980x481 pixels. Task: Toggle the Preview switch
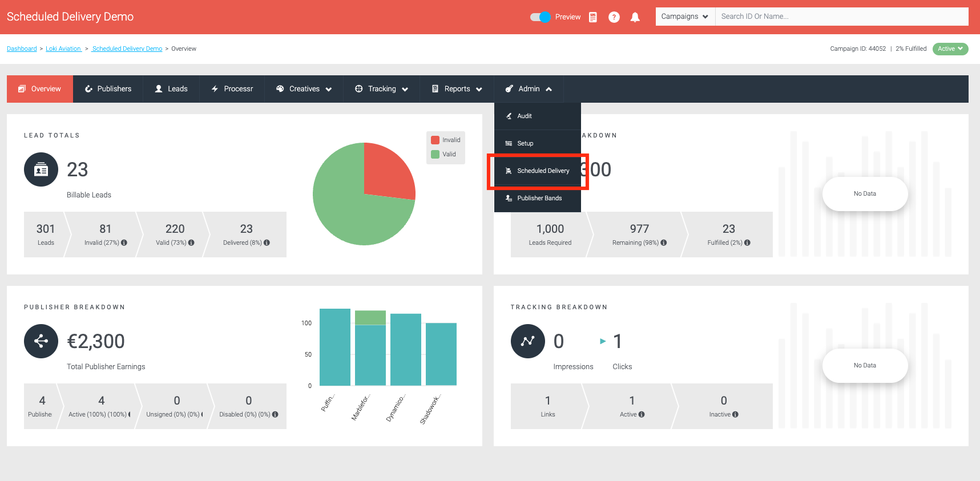tap(541, 17)
